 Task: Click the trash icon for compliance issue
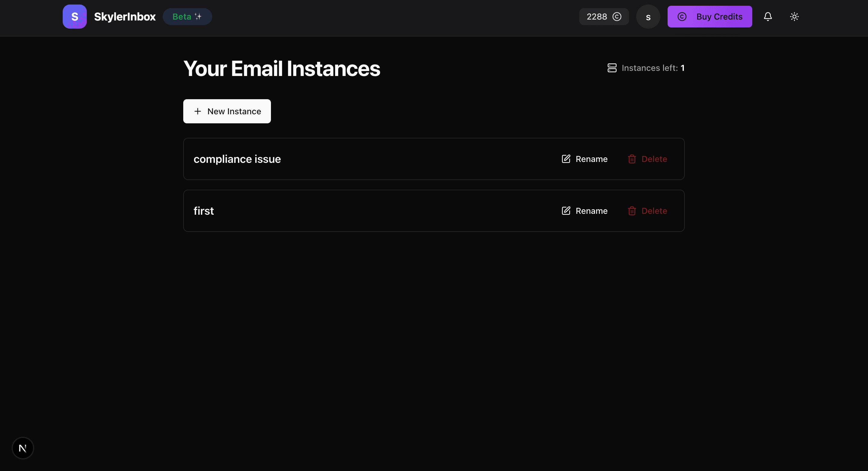(x=632, y=159)
